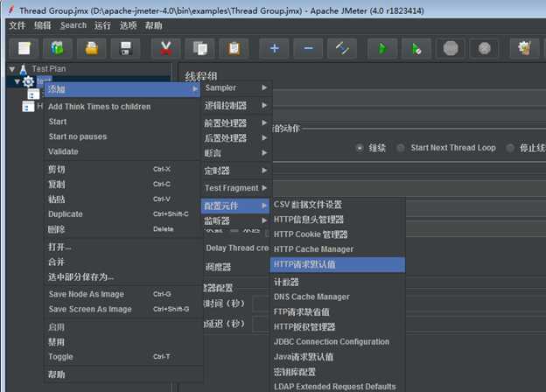Click Validate in context menu

(x=122, y=151)
